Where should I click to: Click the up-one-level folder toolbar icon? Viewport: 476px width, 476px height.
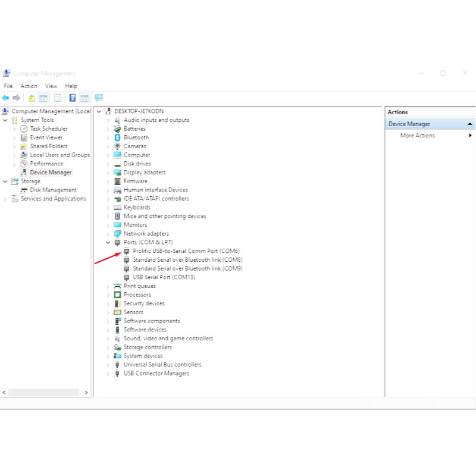click(32, 98)
